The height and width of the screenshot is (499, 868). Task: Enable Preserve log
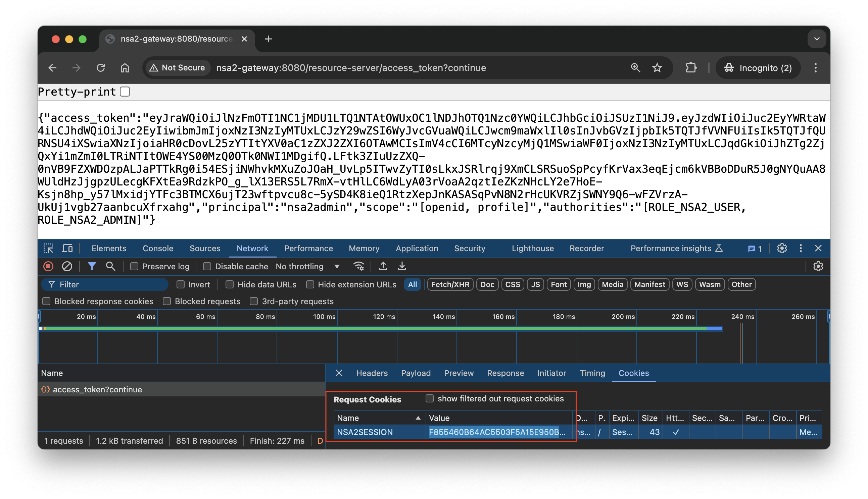[x=134, y=267]
